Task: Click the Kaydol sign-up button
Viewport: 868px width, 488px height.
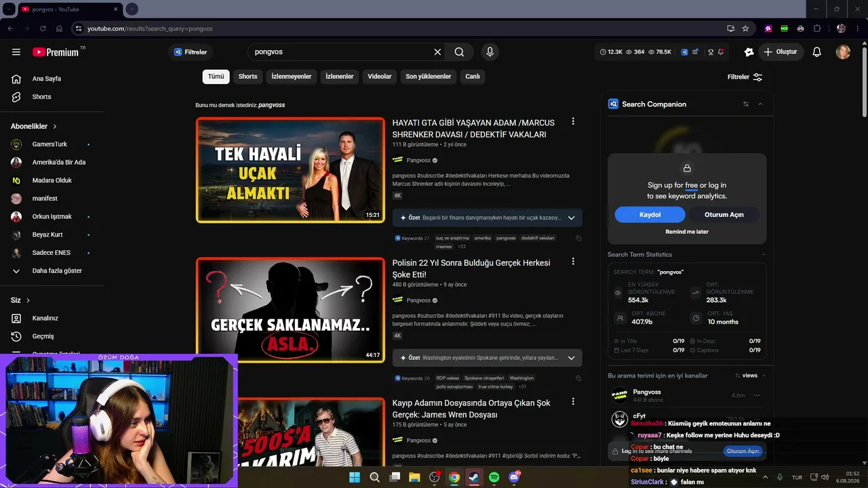Action: click(x=650, y=215)
